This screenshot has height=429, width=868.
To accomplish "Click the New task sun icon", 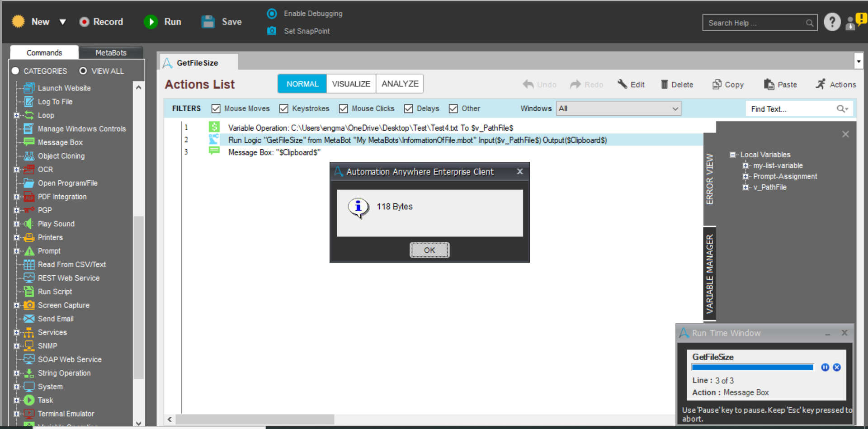I will click(18, 21).
